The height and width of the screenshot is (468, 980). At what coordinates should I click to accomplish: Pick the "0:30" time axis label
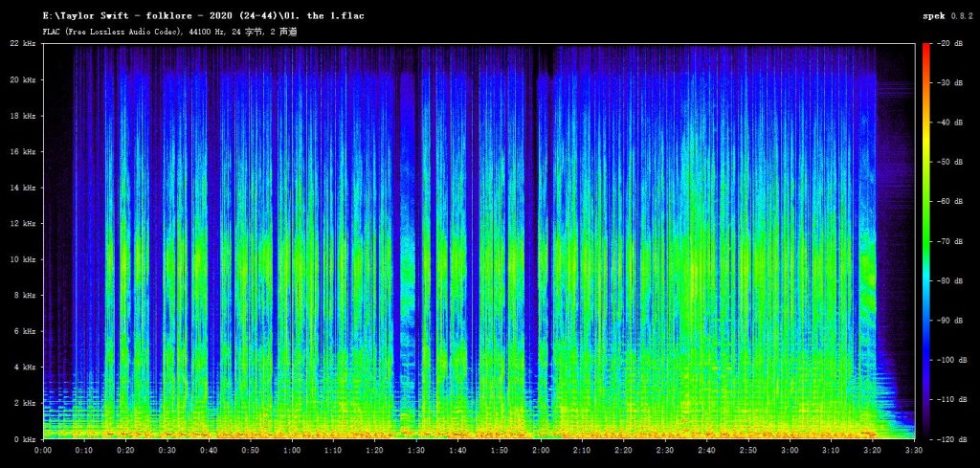[x=167, y=450]
